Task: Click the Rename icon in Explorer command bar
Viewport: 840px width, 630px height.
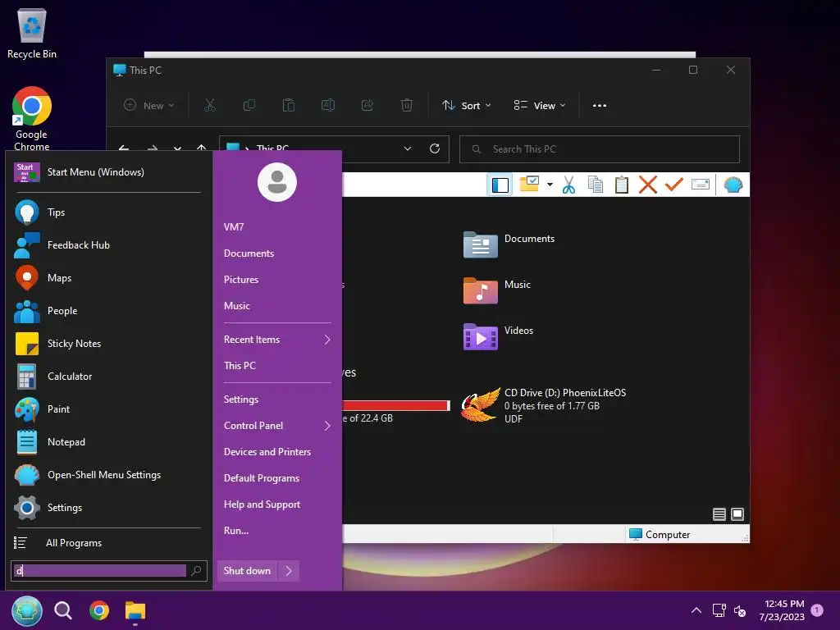Action: click(x=328, y=106)
